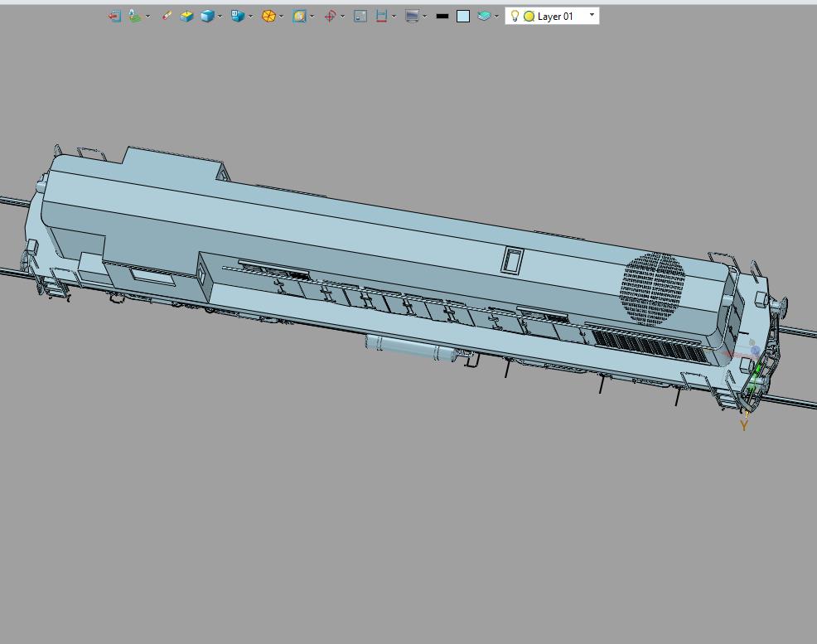The image size is (817, 644).
Task: Click the teal stacked layers icon
Action: click(484, 16)
